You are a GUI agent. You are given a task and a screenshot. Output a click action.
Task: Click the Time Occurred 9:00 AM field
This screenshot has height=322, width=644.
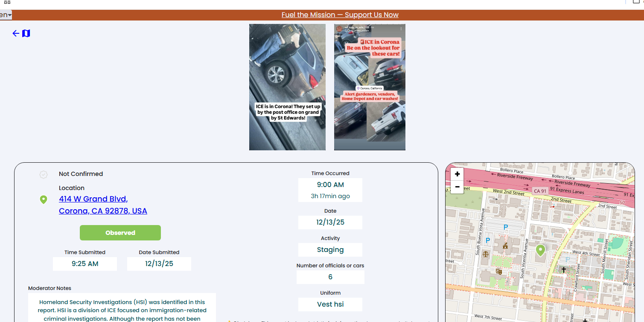tap(330, 185)
